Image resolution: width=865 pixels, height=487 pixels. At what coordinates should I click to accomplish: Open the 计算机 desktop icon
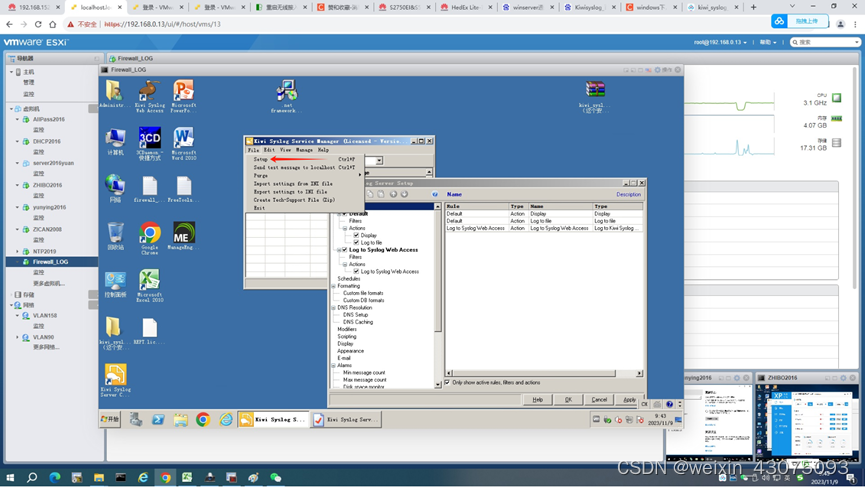point(115,141)
